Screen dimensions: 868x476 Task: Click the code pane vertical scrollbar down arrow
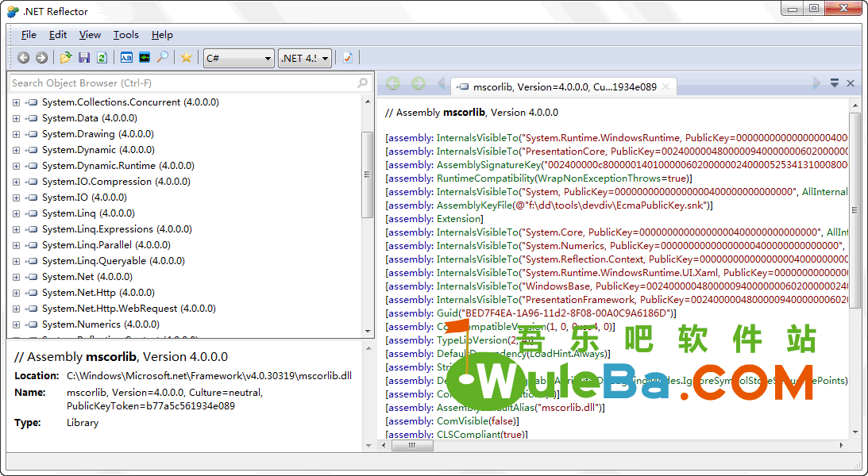(855, 432)
